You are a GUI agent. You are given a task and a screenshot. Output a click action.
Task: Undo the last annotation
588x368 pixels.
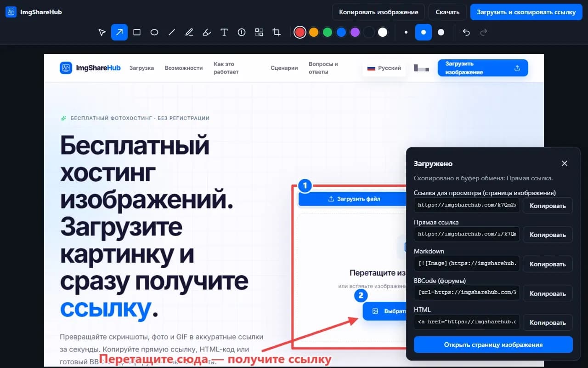click(466, 32)
